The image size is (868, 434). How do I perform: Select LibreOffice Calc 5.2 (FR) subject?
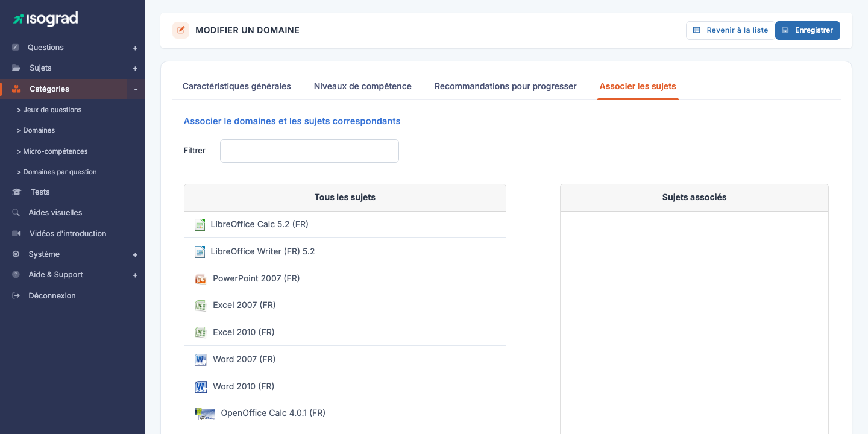[345, 225]
